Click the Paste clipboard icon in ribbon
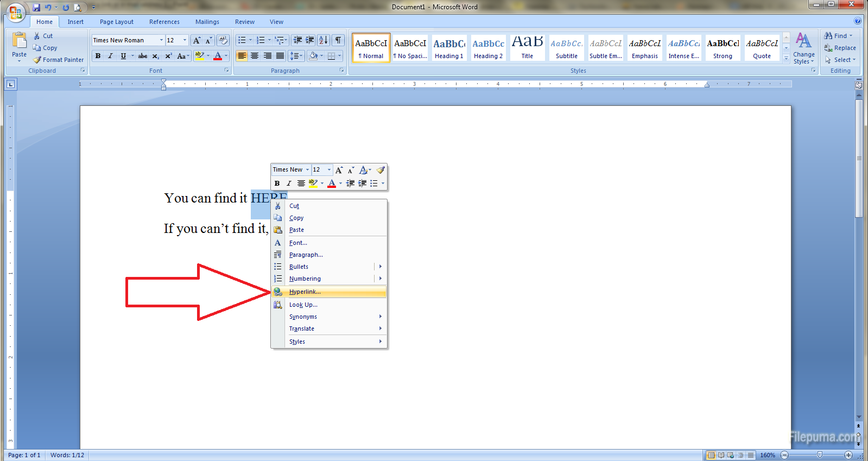 pos(19,41)
